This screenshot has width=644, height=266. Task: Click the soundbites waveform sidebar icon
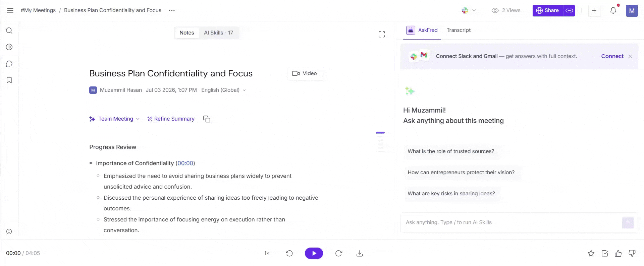[9, 47]
